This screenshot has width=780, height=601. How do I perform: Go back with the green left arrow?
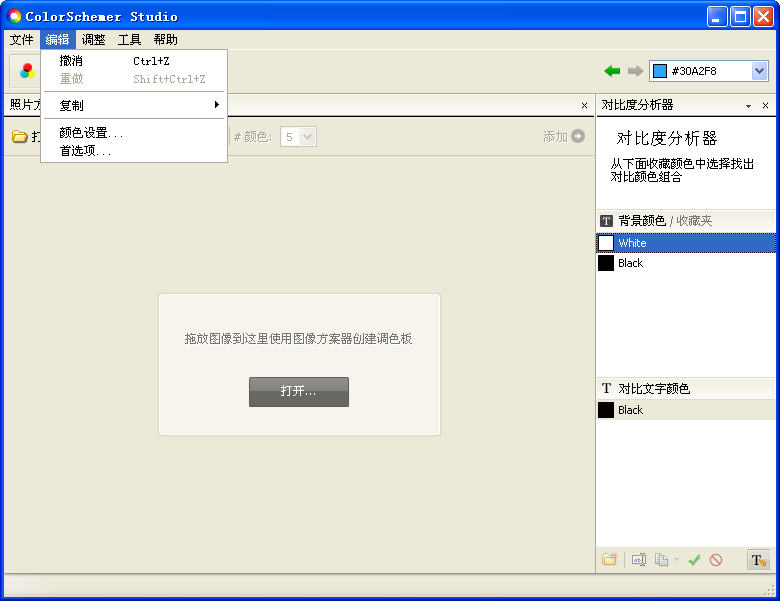[x=612, y=71]
